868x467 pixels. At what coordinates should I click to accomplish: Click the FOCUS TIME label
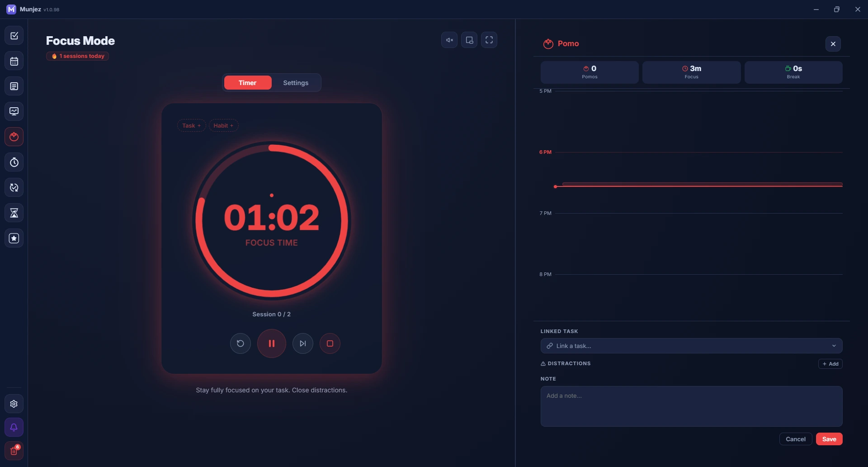tap(272, 243)
